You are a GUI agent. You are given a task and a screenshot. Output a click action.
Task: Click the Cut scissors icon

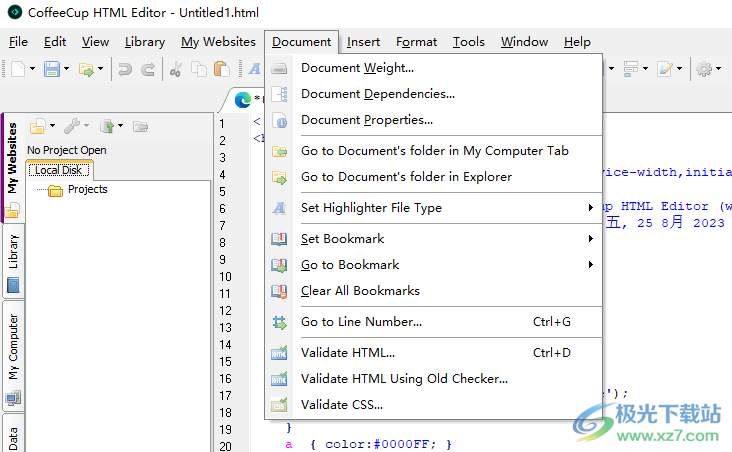click(176, 69)
